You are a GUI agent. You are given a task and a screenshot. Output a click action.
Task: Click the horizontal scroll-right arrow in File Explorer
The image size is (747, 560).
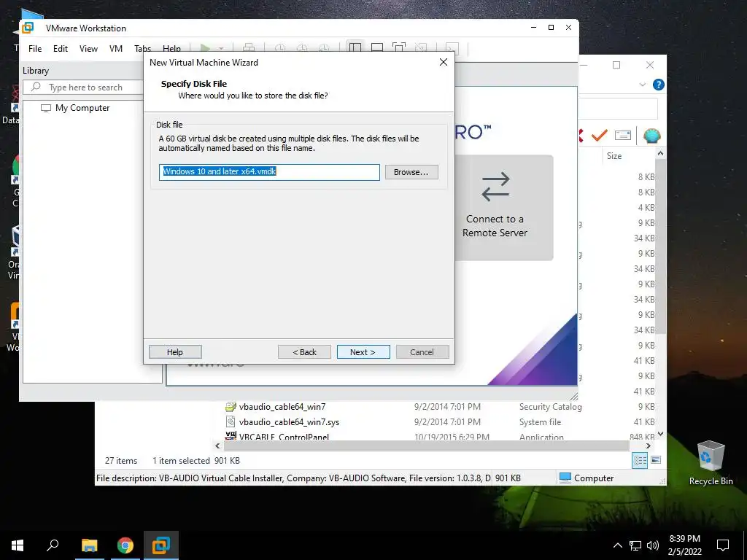pyautogui.click(x=648, y=446)
